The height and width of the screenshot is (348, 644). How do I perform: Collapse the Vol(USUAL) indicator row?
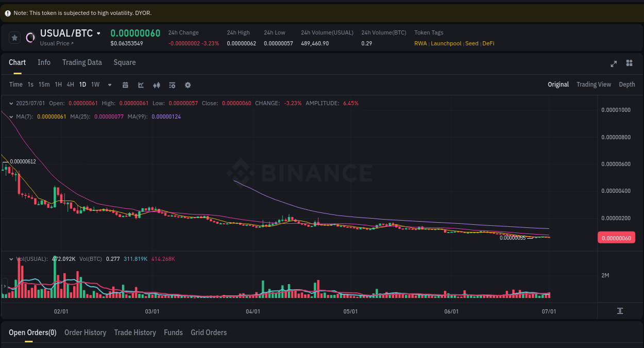click(x=11, y=259)
